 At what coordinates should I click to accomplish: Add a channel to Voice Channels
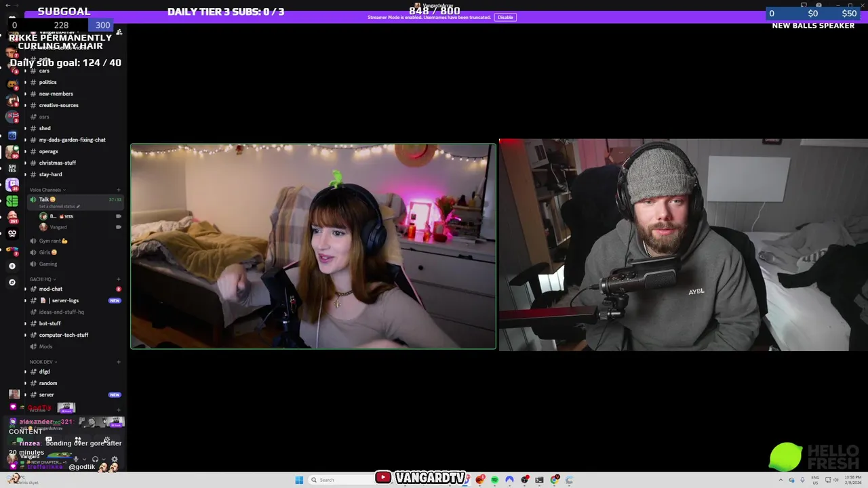(x=119, y=190)
